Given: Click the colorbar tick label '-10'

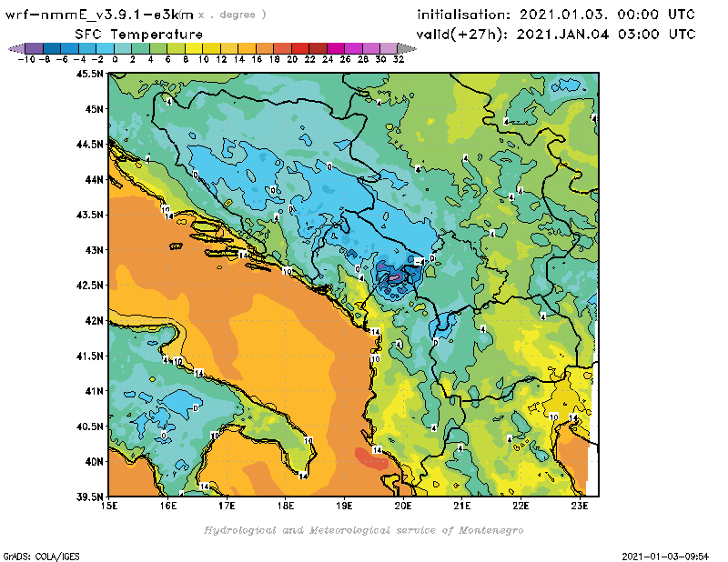Looking at the screenshot, I should point(26,59).
